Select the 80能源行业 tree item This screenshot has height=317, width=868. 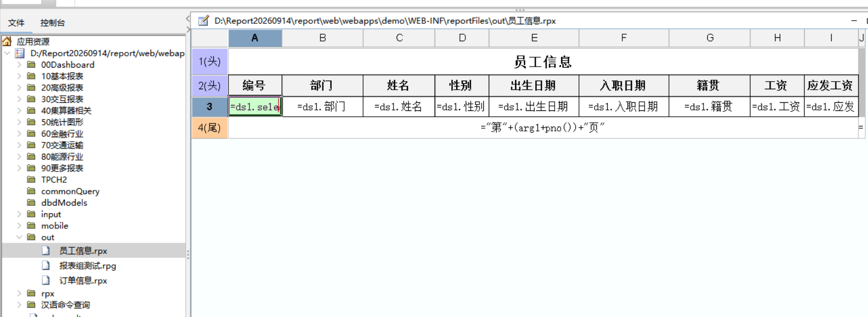(62, 157)
